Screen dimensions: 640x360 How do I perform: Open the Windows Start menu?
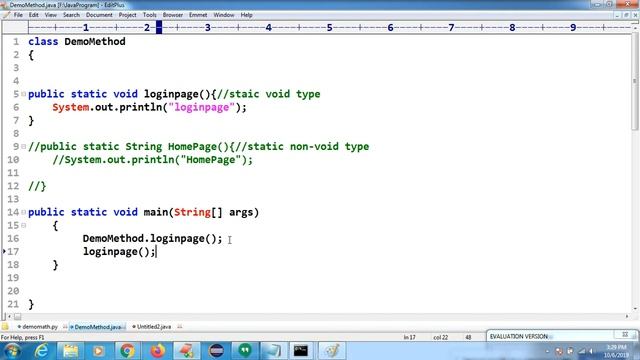click(12, 351)
